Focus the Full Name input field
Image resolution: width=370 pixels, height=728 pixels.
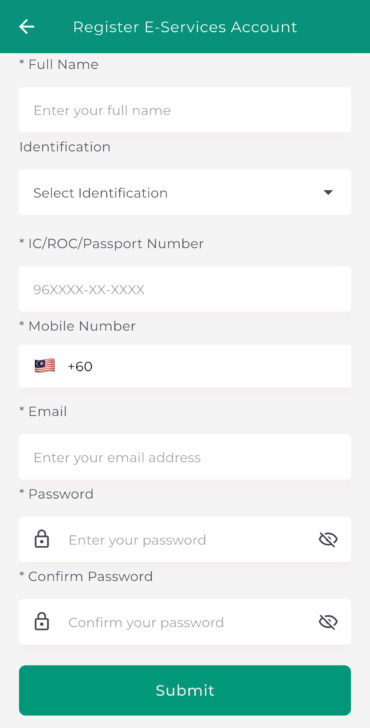[x=185, y=110]
